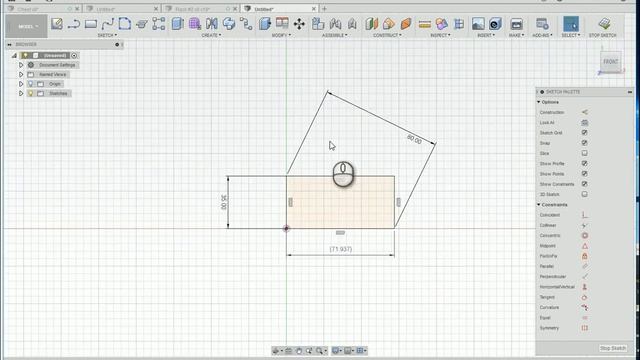The height and width of the screenshot is (360, 640).
Task: Click the Look At option icon
Action: [584, 122]
